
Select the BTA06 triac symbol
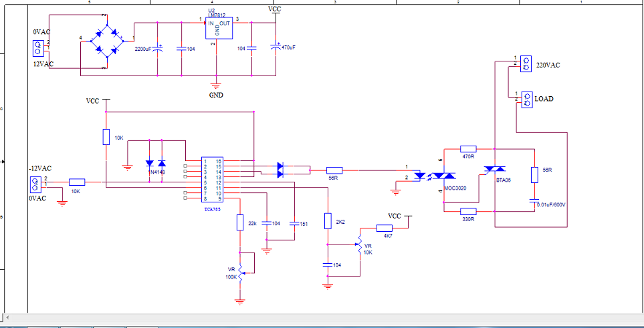click(x=494, y=170)
